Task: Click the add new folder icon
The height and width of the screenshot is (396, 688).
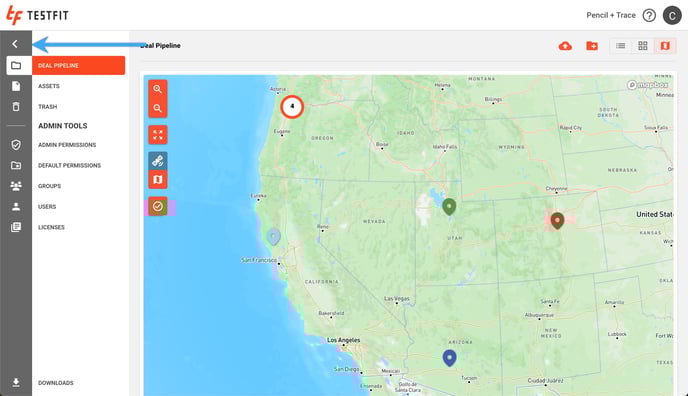Action: pos(592,46)
